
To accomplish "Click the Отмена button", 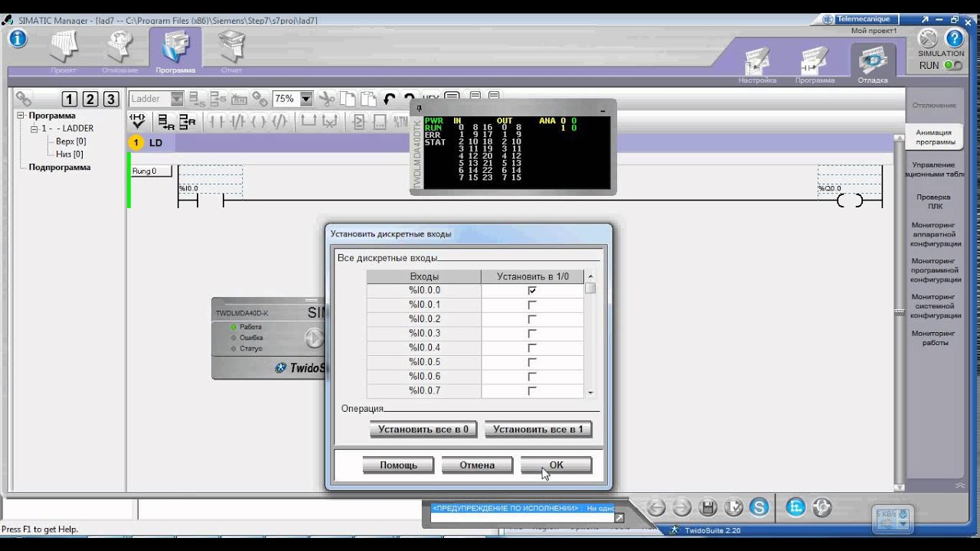I will 477,465.
